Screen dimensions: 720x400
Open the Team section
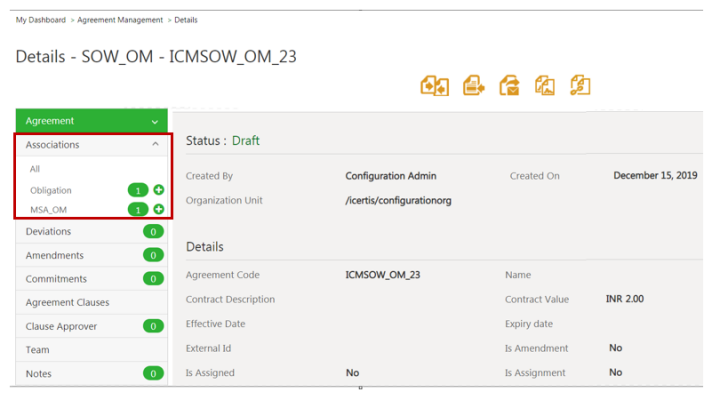coord(38,350)
